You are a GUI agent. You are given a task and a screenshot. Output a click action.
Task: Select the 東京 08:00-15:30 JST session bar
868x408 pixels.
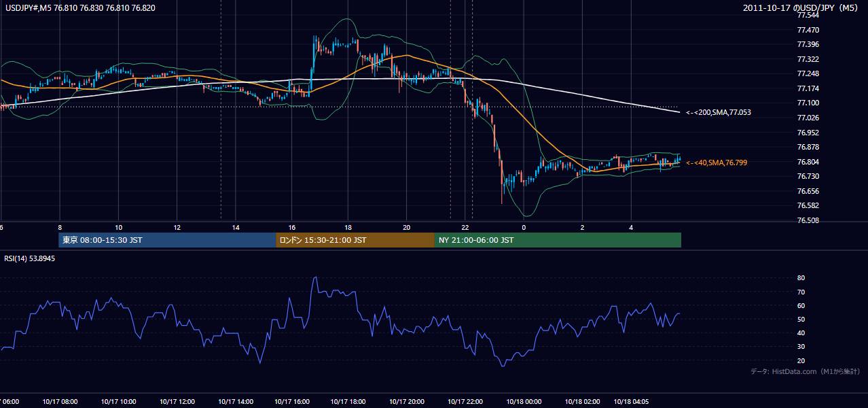point(167,240)
